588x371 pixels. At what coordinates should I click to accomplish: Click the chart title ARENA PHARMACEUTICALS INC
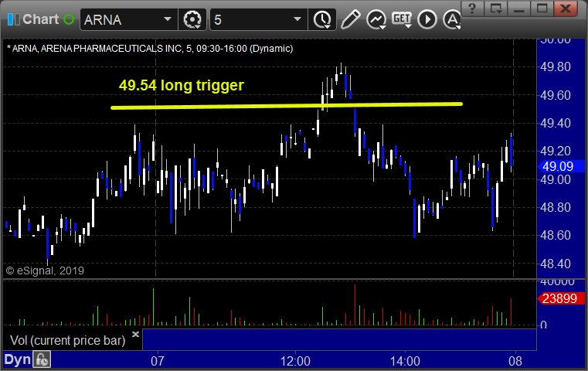(111, 49)
